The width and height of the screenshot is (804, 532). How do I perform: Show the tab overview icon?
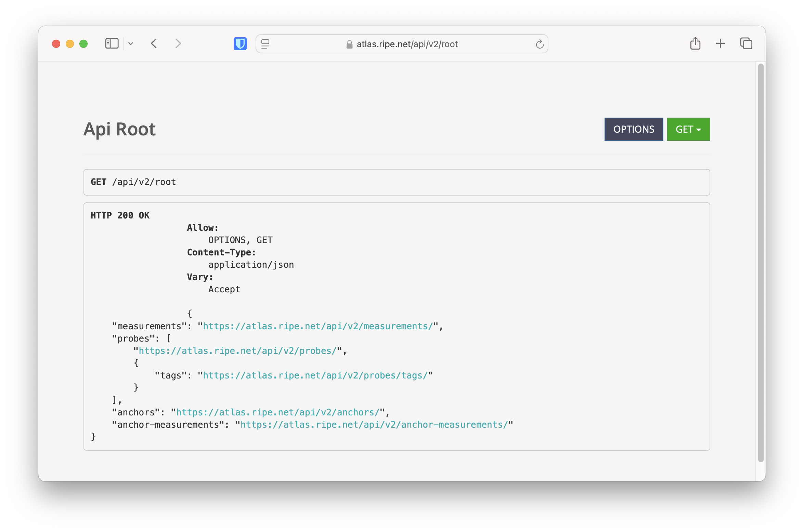[x=746, y=43]
